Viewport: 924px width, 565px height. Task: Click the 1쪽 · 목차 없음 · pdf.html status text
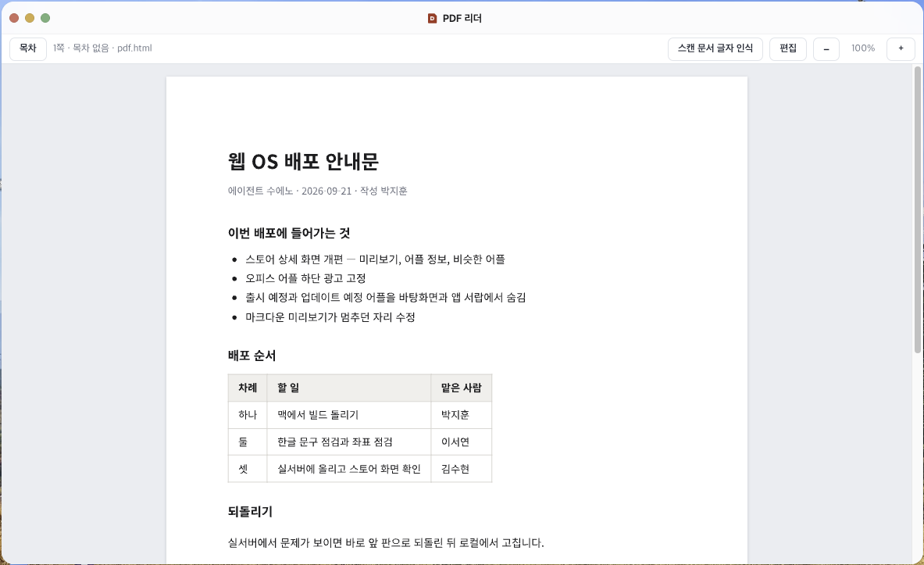coord(102,48)
